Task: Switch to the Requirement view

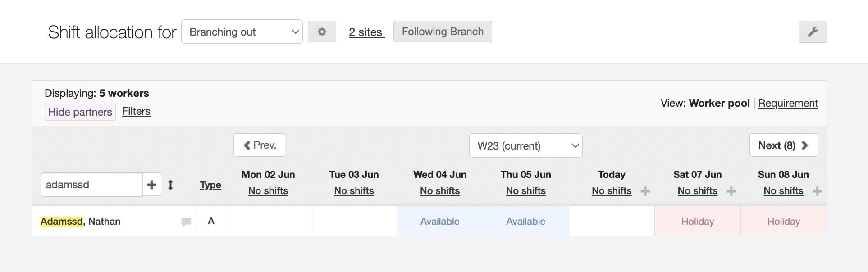Action: coord(788,103)
